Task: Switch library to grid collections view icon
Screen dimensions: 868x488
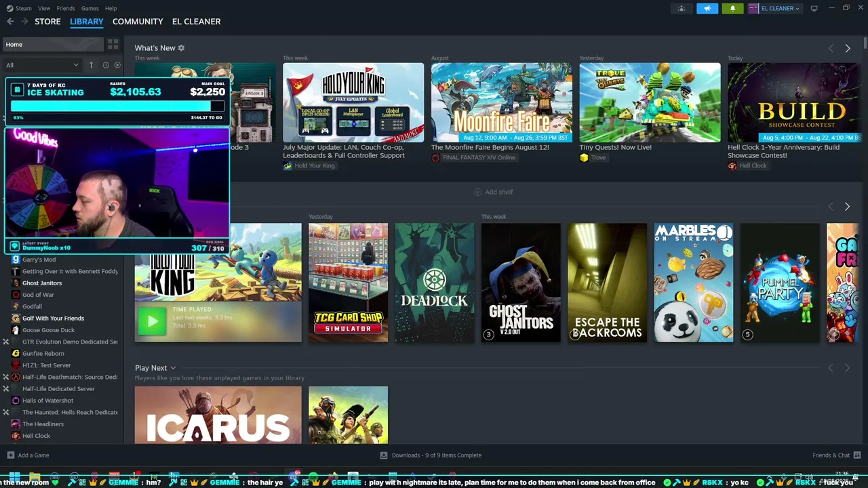Action: [x=113, y=44]
